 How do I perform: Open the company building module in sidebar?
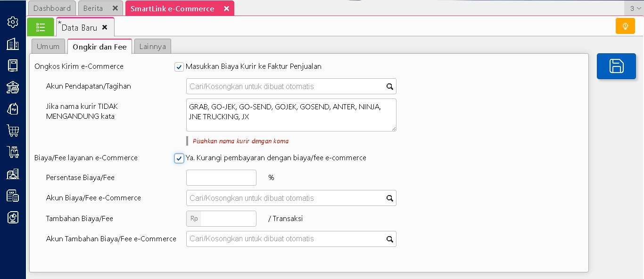(13, 44)
